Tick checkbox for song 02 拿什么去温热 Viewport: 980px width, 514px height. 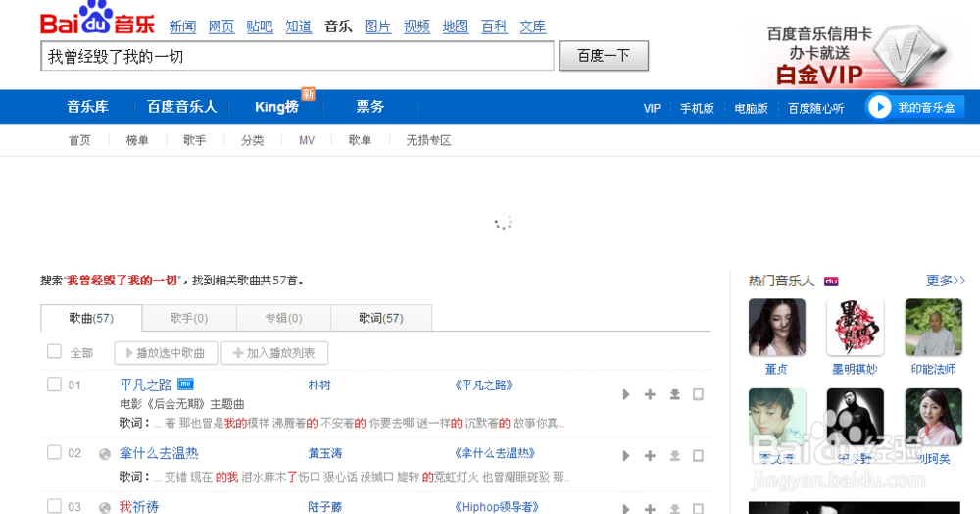tap(54, 452)
